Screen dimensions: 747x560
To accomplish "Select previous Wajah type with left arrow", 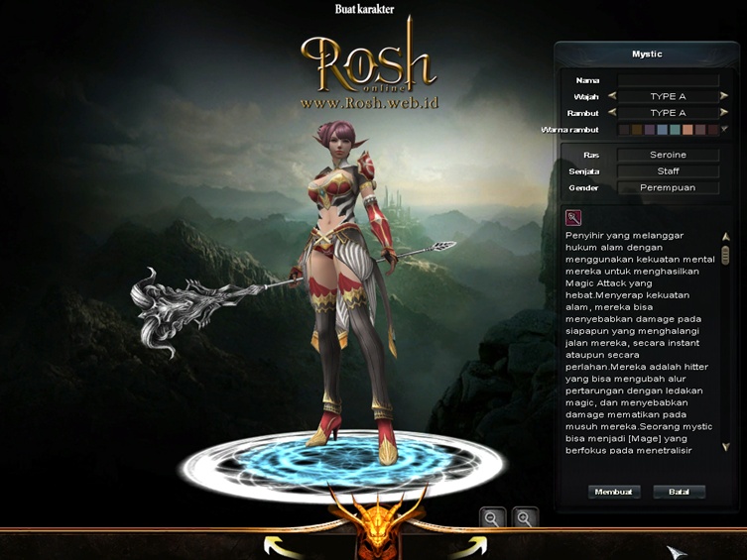I will point(612,96).
